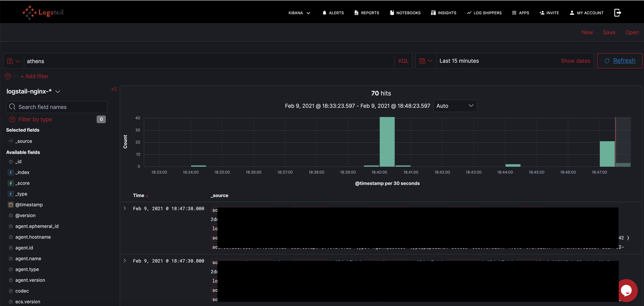Image resolution: width=644 pixels, height=306 pixels.
Task: Expand the 18:47:38 log entry row
Action: [x=125, y=208]
